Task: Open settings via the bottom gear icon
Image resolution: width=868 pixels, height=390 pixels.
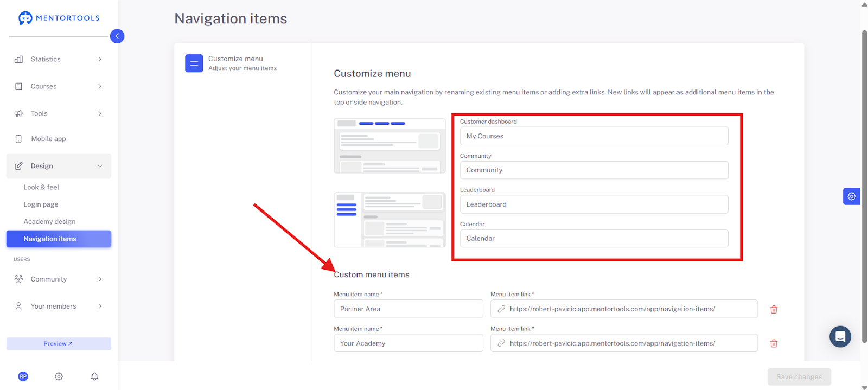Action: (x=59, y=376)
